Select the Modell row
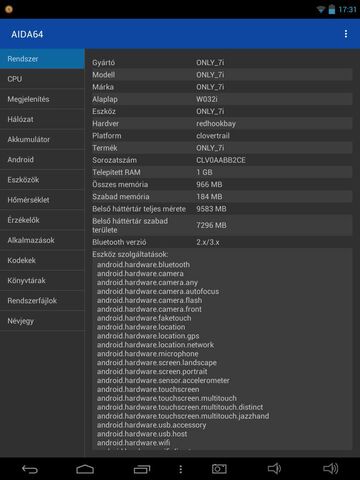The height and width of the screenshot is (480, 360). click(222, 75)
